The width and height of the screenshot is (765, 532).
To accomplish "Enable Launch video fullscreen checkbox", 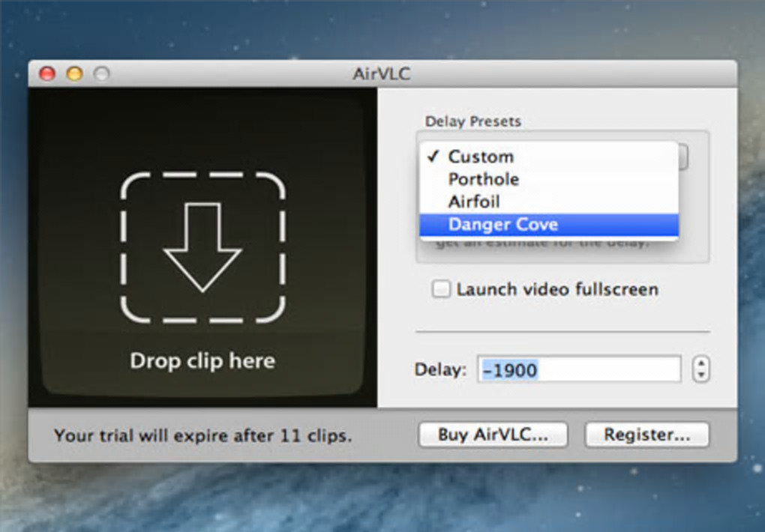I will tap(441, 288).
